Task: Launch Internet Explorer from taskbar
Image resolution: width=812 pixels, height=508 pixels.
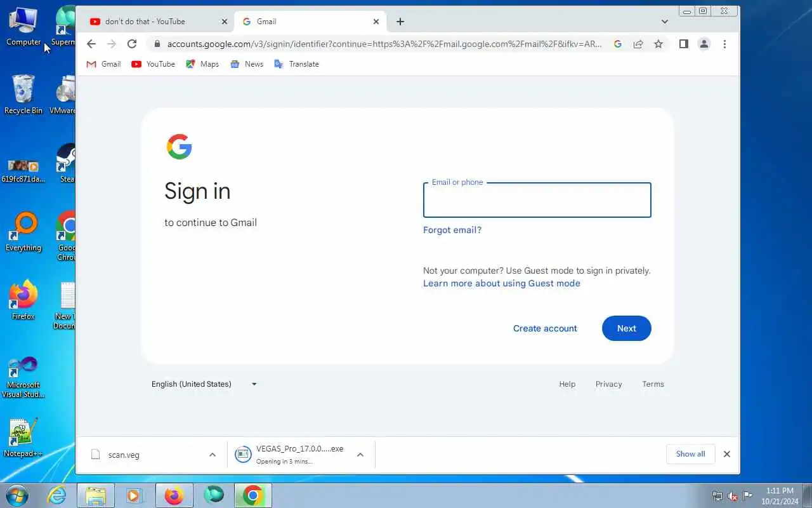Action: [57, 495]
